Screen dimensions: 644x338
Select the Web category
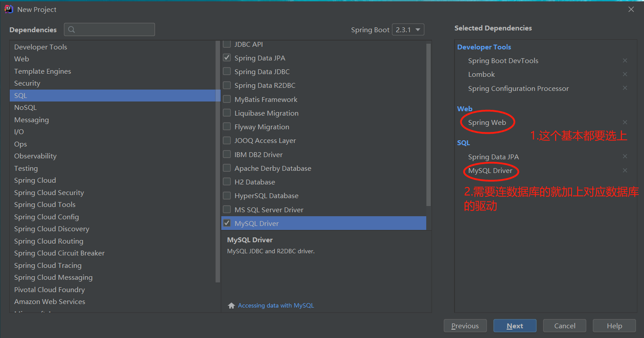(x=113, y=59)
